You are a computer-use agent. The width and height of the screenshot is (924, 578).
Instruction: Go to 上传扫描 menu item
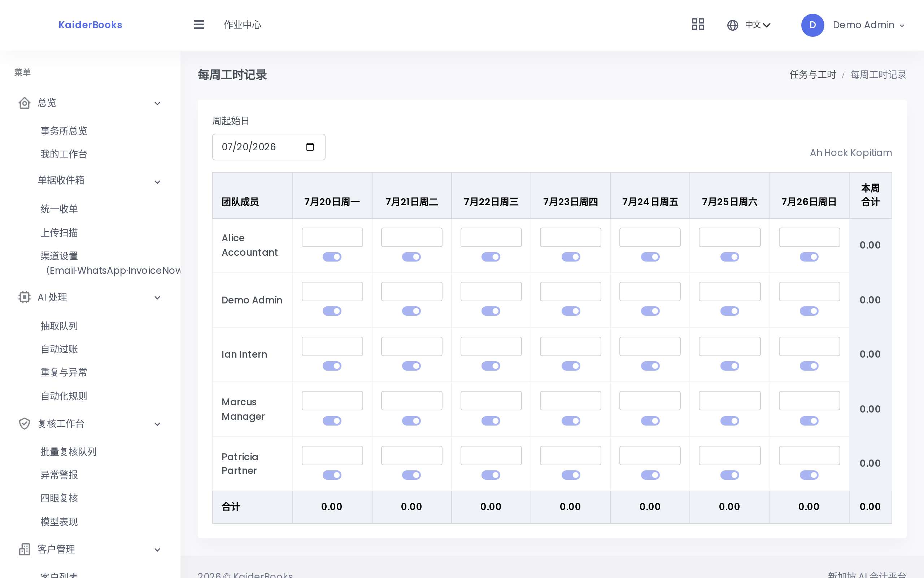click(x=59, y=232)
